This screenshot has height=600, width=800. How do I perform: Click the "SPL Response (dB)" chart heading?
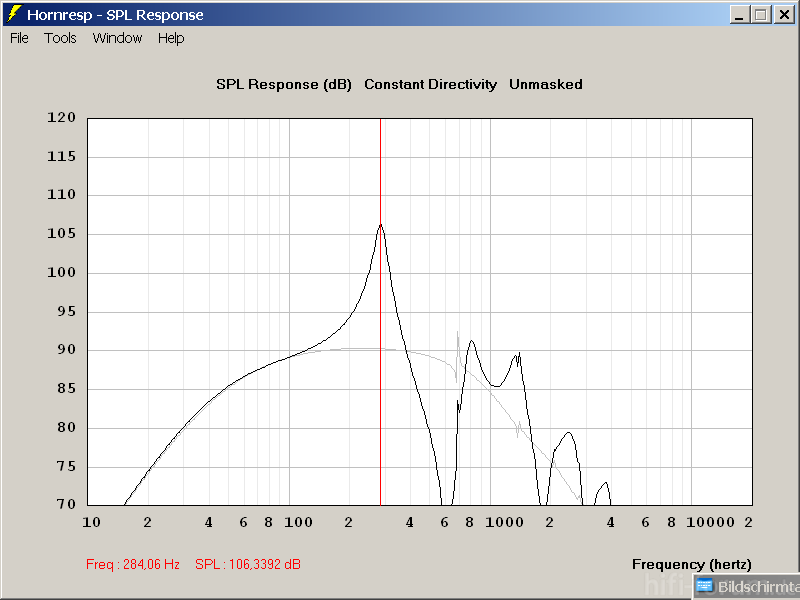tap(284, 85)
